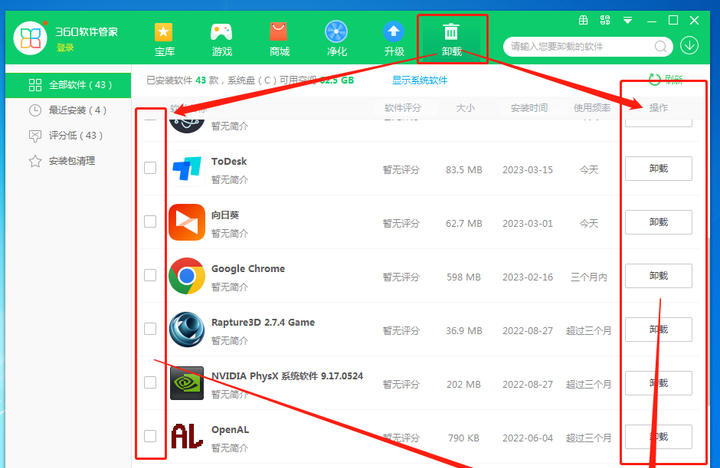720x468 pixels.
Task: Tick the 向日葵 checkbox
Action: 150,221
